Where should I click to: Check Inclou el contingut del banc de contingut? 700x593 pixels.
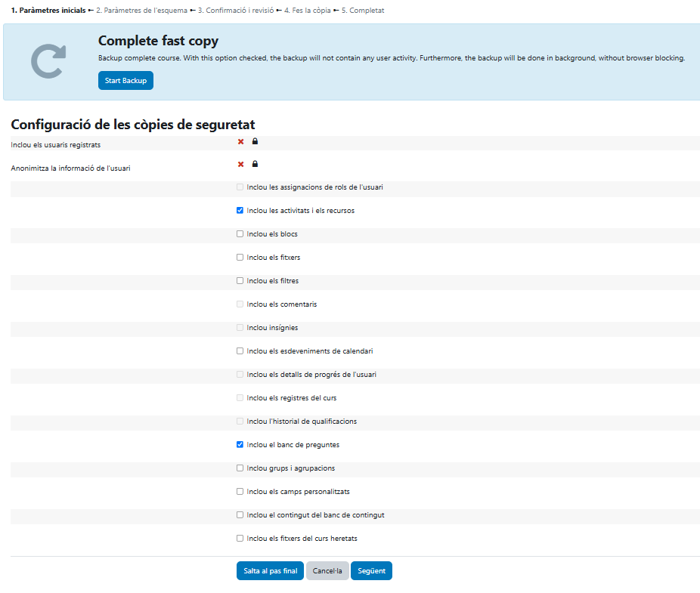pyautogui.click(x=240, y=515)
